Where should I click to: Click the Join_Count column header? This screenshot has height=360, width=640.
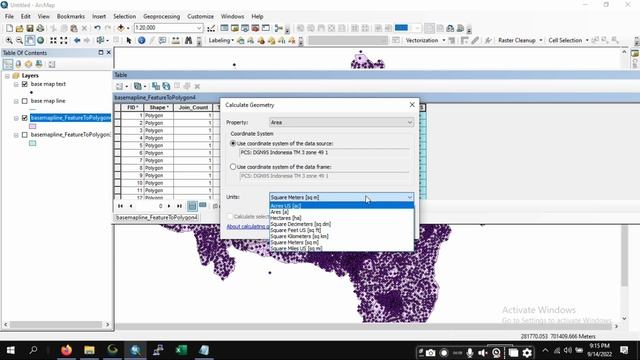193,107
